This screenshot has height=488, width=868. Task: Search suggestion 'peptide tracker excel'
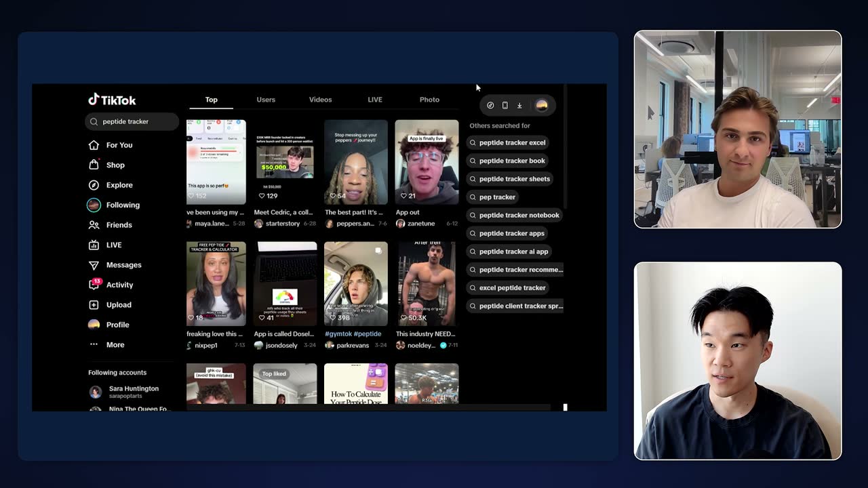point(508,142)
